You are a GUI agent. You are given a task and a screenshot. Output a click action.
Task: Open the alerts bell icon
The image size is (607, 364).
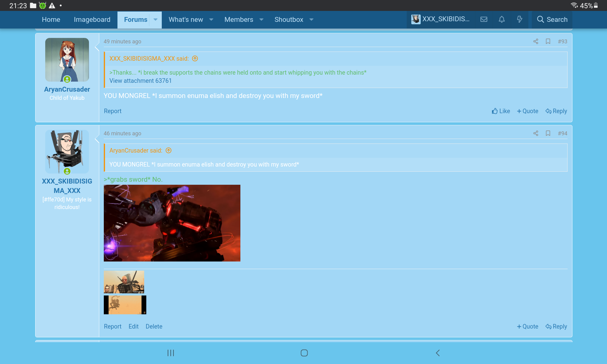click(x=502, y=19)
